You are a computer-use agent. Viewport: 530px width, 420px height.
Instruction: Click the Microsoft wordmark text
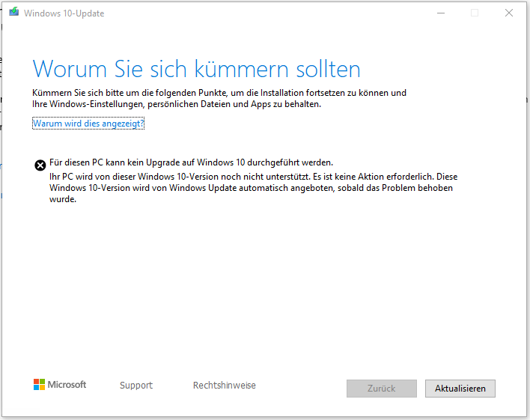67,385
